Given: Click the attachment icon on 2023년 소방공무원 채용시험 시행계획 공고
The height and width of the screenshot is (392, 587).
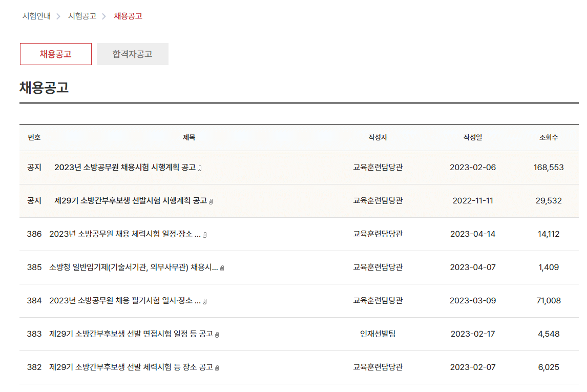Looking at the screenshot, I should 199,168.
